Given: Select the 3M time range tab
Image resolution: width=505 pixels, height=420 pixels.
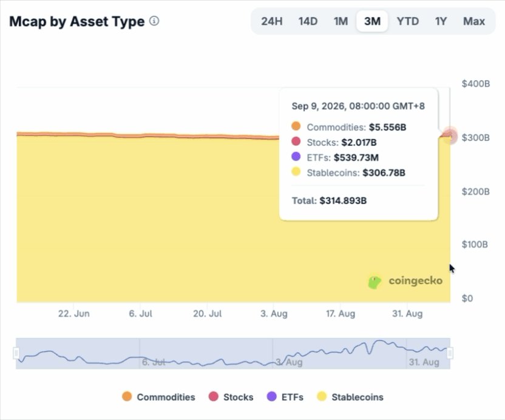Looking at the screenshot, I should pyautogui.click(x=372, y=21).
